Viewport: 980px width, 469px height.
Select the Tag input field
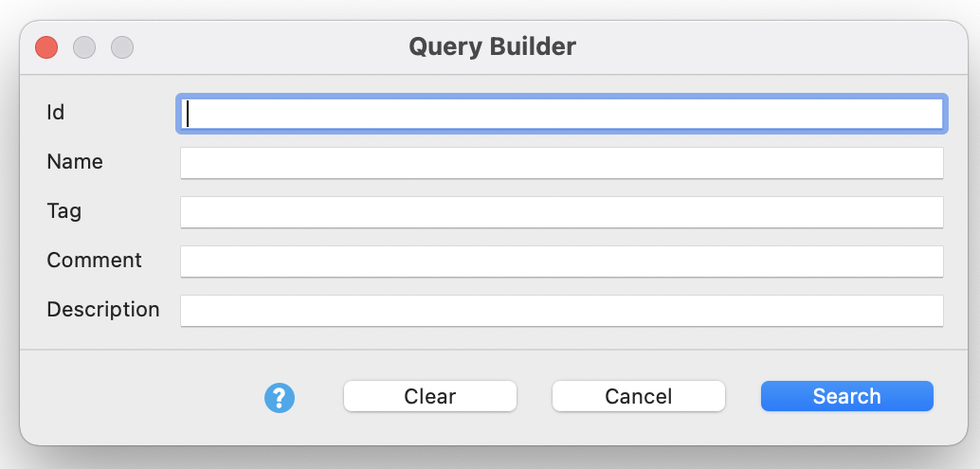pyautogui.click(x=561, y=211)
